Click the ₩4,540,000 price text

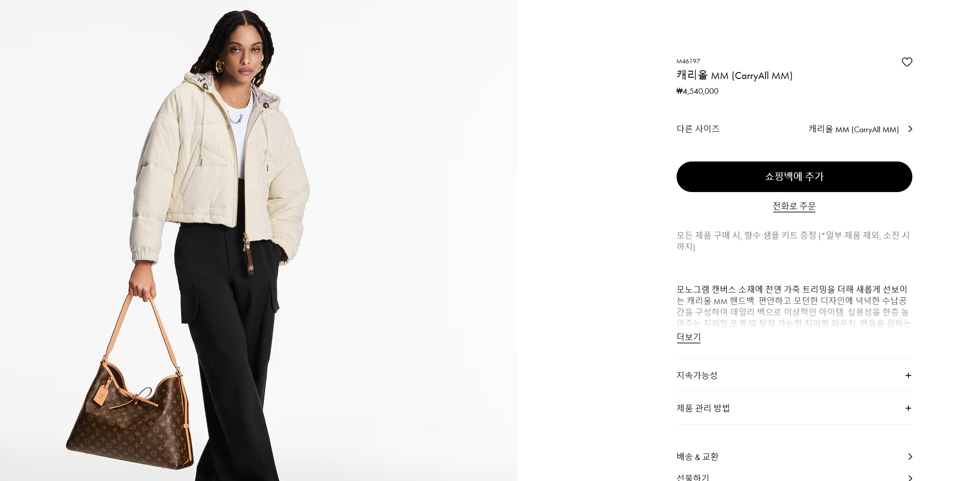(697, 91)
